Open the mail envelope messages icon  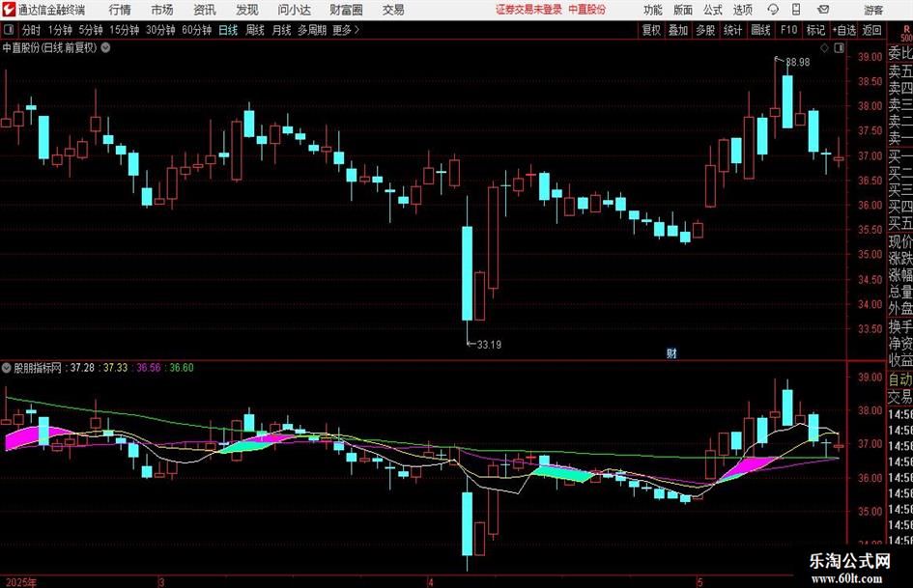pyautogui.click(x=823, y=10)
